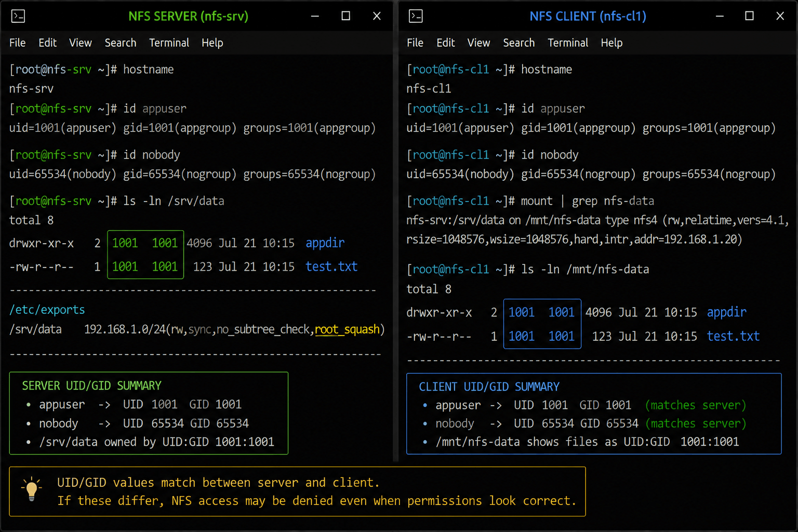Click 'mount | grep nfs-data' command on client
The image size is (798, 532).
pos(588,201)
